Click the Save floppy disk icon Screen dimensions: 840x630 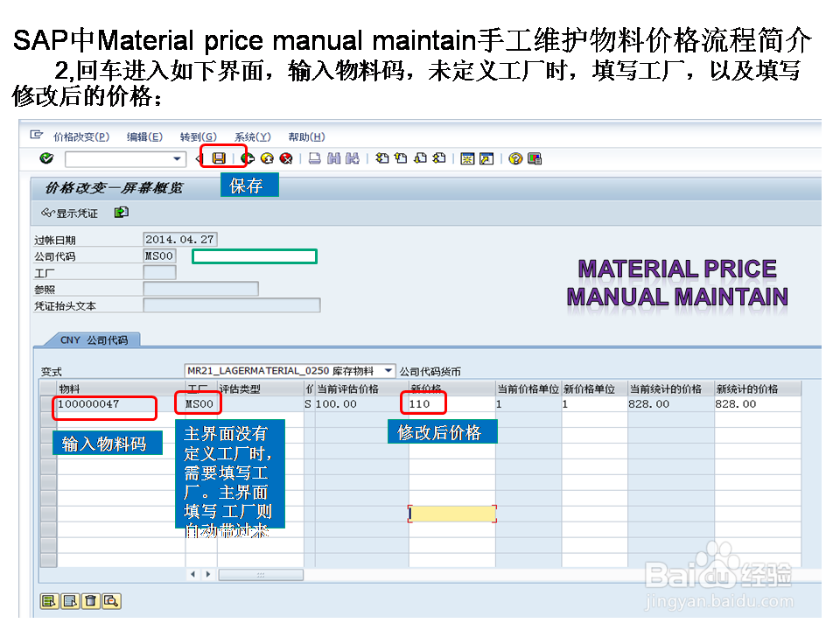(x=219, y=158)
